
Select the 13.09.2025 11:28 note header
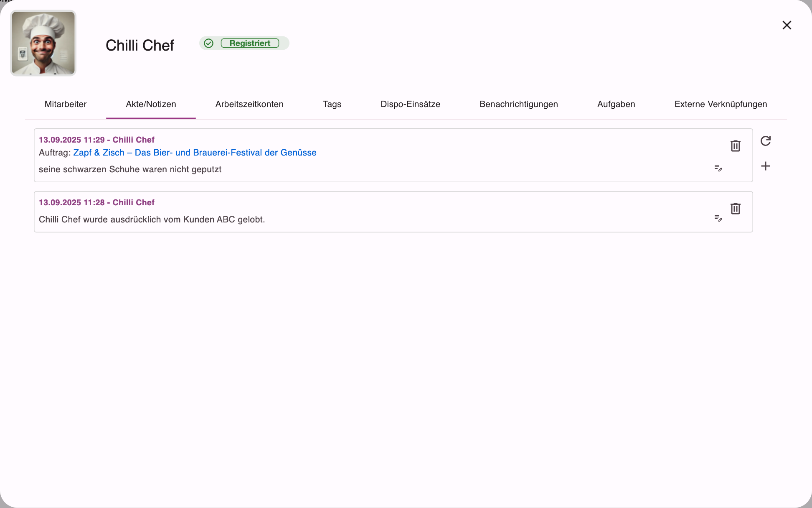click(x=96, y=202)
